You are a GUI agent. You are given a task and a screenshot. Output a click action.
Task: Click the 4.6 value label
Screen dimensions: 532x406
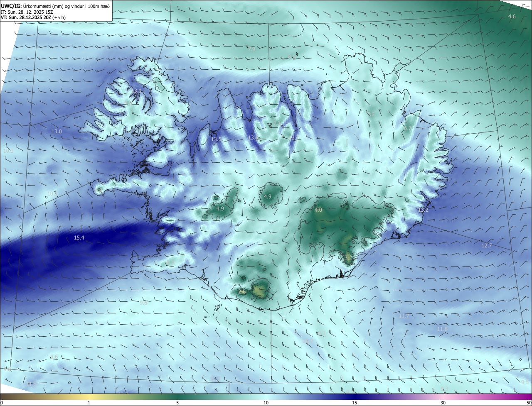[x=512, y=17]
